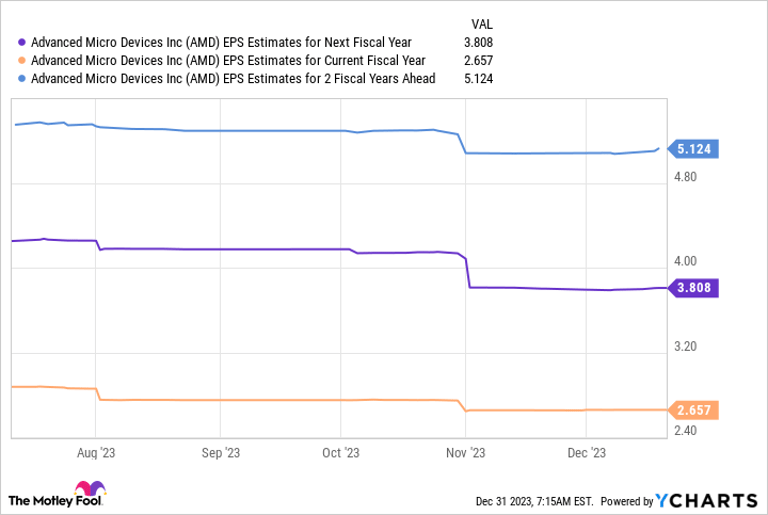Click the VAL column header
The width and height of the screenshot is (768, 515).
pyautogui.click(x=482, y=24)
